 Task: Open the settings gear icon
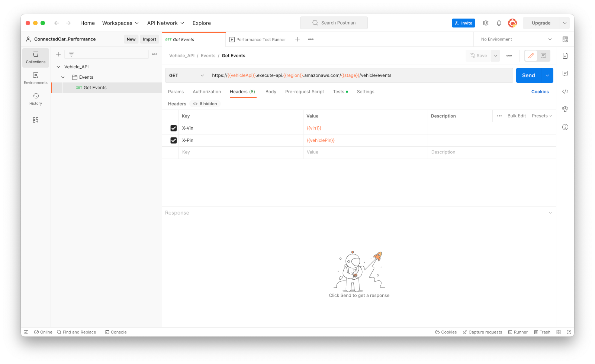[x=486, y=23]
